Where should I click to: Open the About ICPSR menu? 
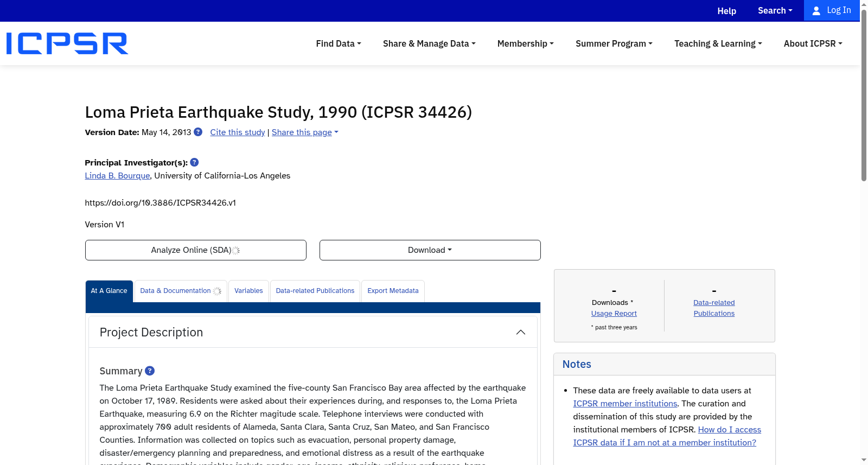pyautogui.click(x=813, y=43)
